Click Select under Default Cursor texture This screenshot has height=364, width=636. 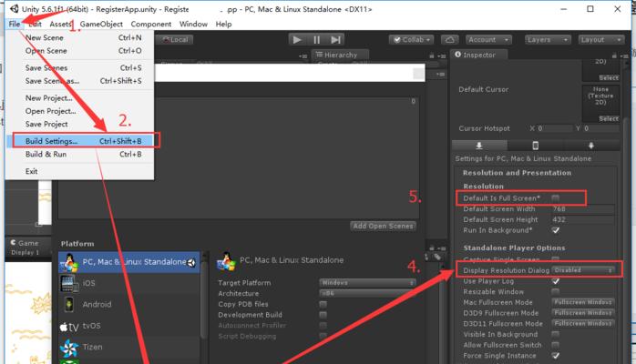[609, 118]
